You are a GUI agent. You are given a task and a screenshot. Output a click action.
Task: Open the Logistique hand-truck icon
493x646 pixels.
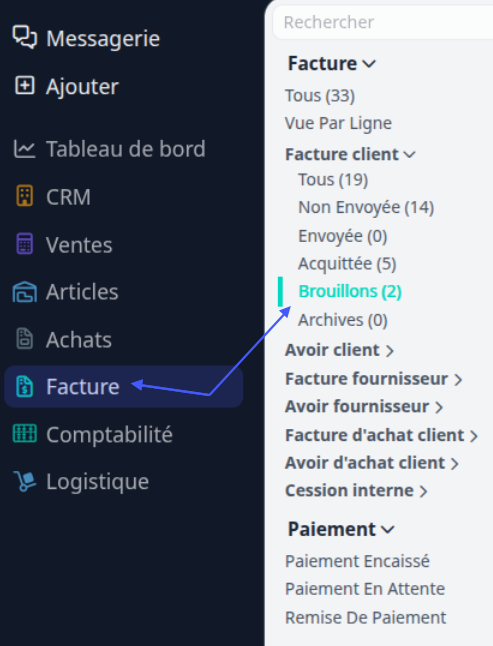point(25,481)
